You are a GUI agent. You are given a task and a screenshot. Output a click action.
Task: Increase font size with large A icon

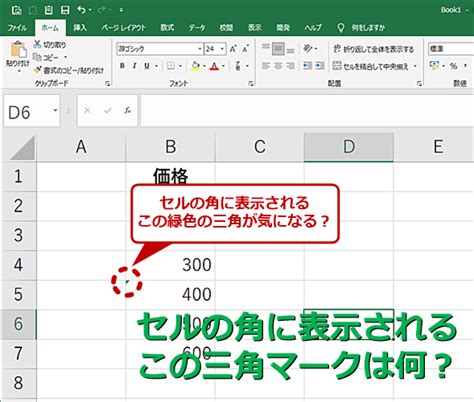coord(233,49)
